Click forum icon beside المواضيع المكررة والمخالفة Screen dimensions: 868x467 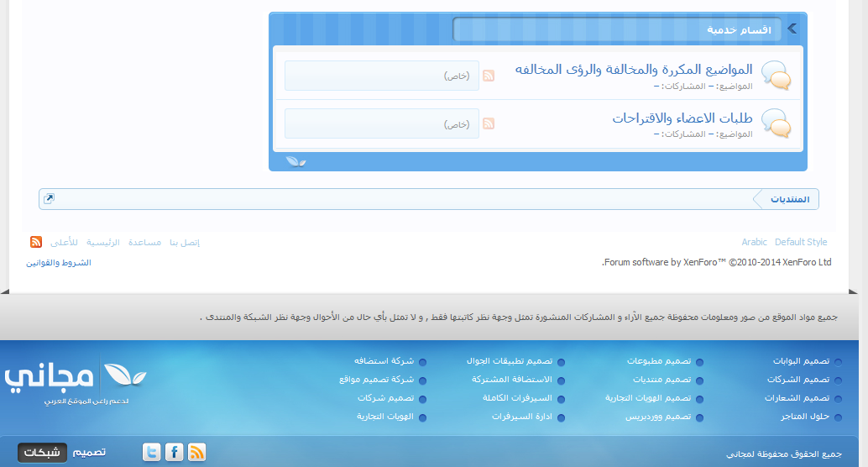[x=775, y=75]
